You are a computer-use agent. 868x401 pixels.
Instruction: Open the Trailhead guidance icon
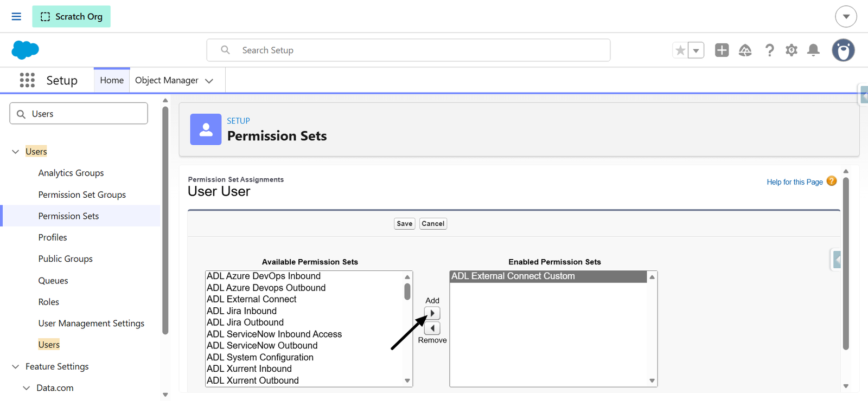point(745,50)
